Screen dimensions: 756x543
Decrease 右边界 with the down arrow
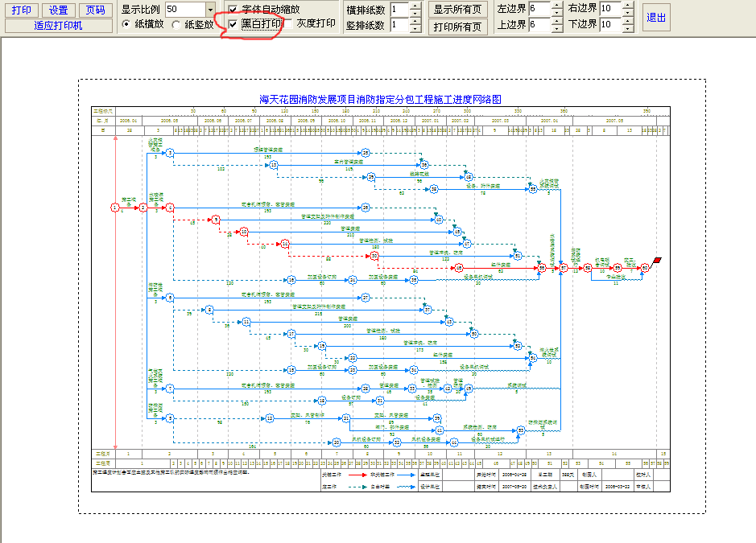tap(628, 11)
